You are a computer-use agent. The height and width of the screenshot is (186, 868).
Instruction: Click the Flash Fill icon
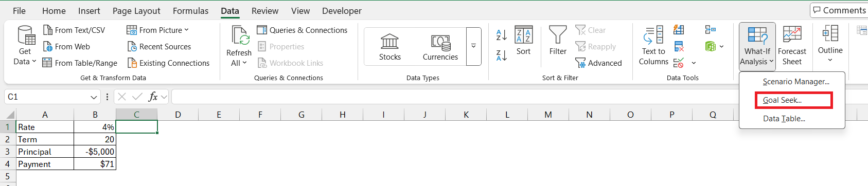coord(679,30)
